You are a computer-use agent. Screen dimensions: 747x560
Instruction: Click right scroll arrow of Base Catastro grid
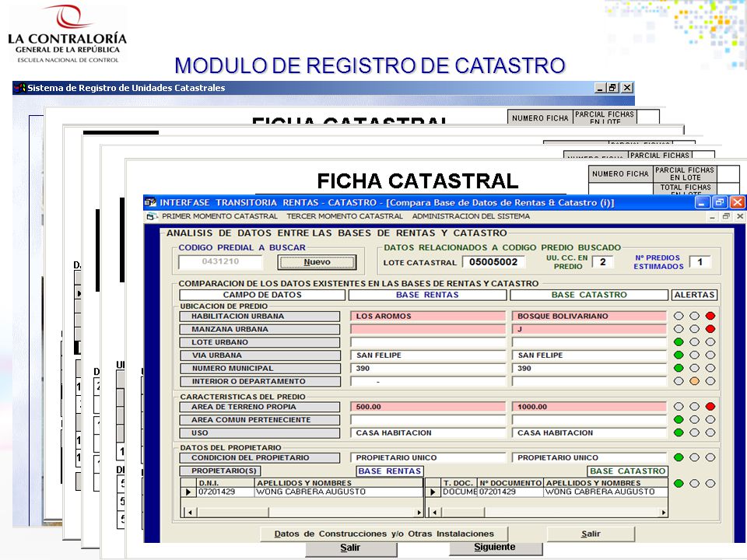pyautogui.click(x=663, y=513)
